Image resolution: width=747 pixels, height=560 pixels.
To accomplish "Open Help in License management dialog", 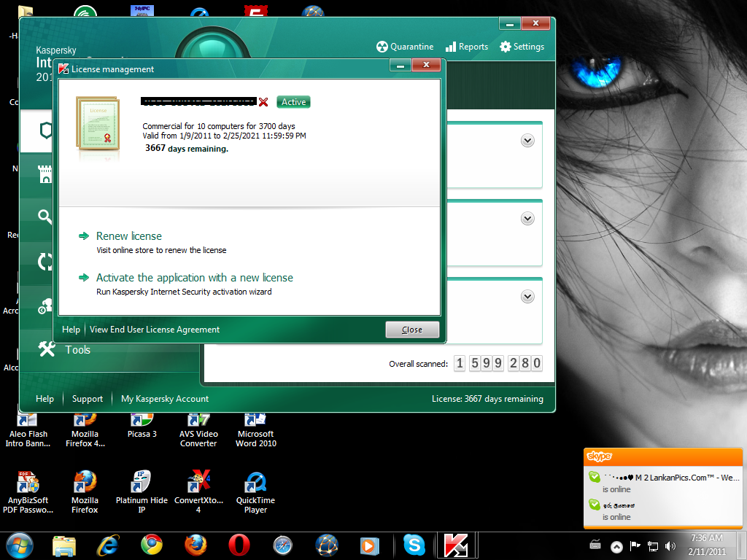I will [71, 330].
